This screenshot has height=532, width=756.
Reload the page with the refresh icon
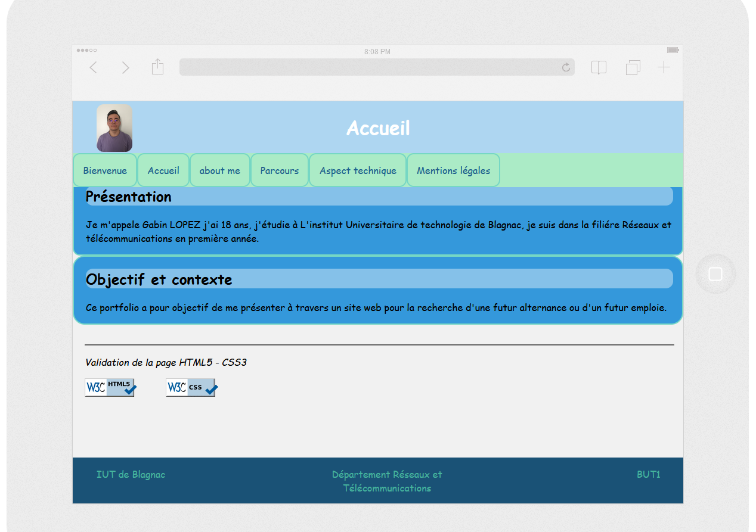click(x=566, y=67)
